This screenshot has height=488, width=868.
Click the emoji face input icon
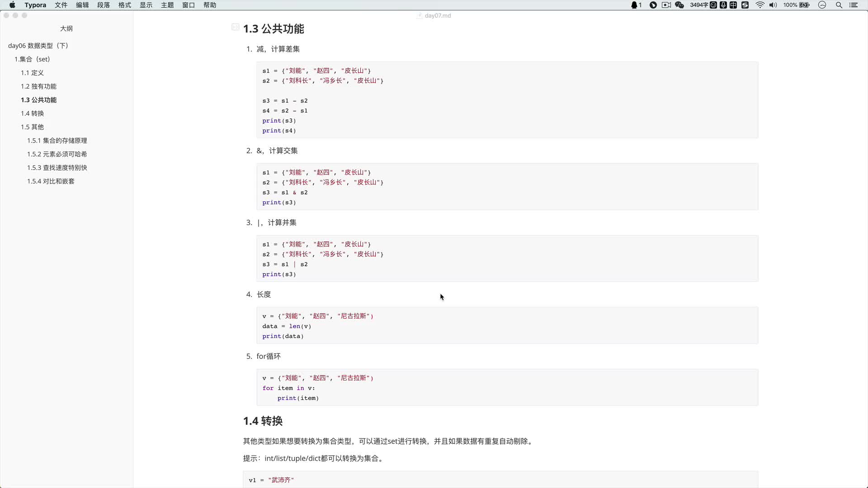(x=713, y=5)
